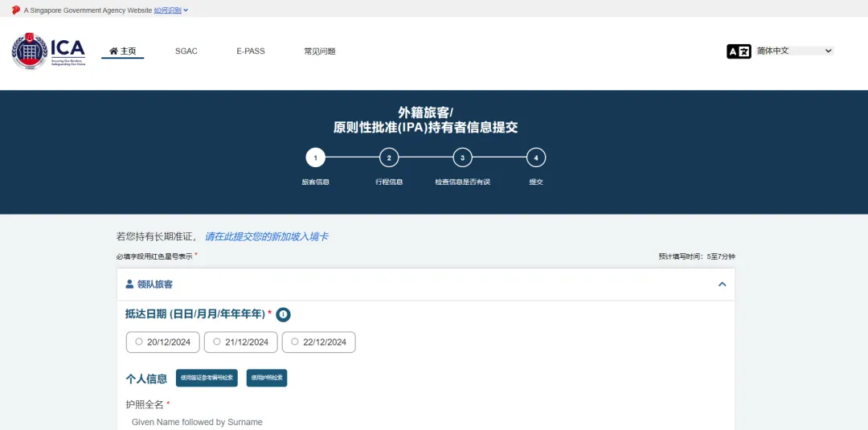
Task: Click the ICA logo
Action: coord(49,51)
